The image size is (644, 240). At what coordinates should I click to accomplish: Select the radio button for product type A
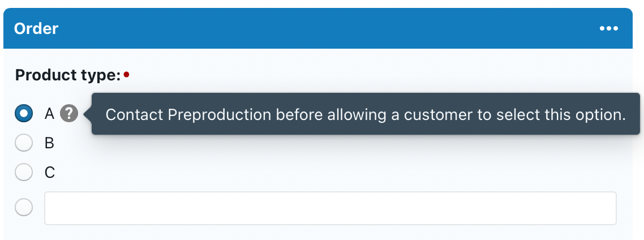[24, 114]
